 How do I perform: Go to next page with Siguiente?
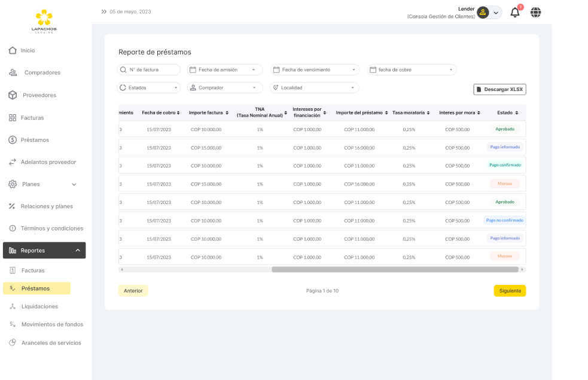pyautogui.click(x=510, y=291)
